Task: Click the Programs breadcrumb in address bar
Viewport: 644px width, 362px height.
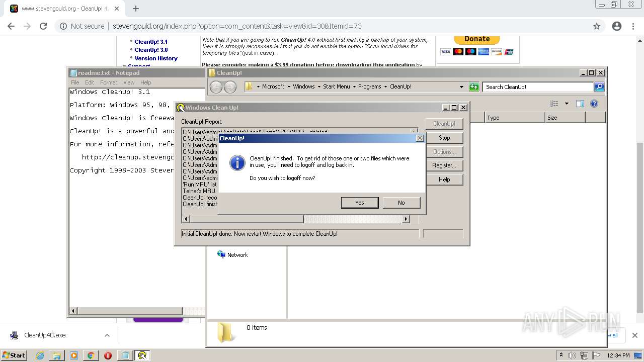Action: [370, 86]
